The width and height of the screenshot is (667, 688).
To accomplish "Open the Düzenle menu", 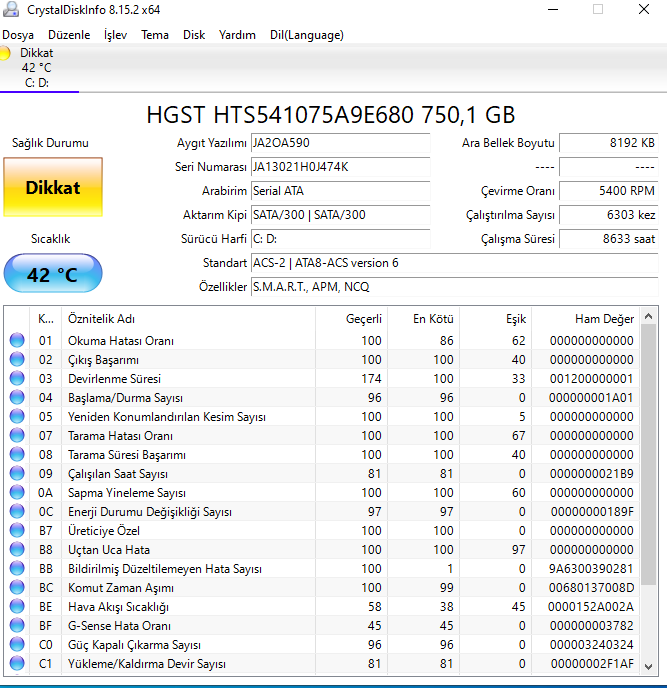I will (x=69, y=35).
